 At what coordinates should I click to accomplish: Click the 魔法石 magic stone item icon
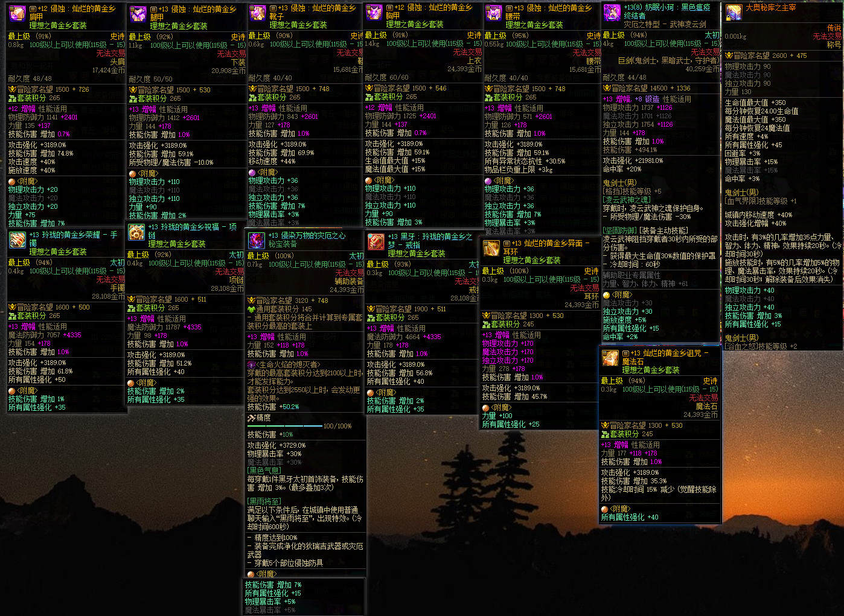tap(610, 358)
